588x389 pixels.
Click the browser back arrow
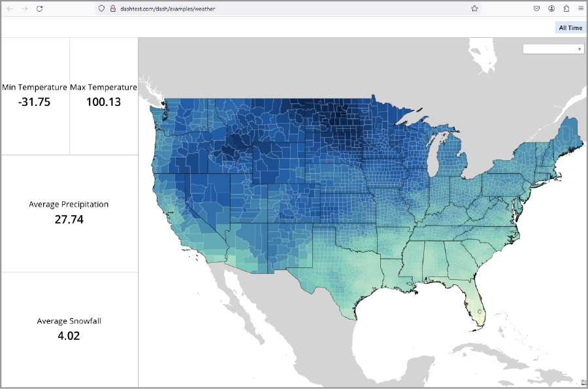coord(10,8)
